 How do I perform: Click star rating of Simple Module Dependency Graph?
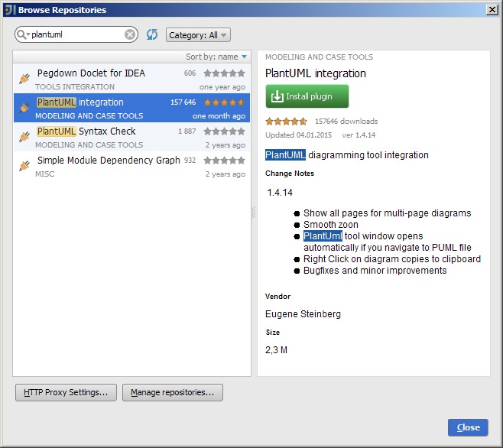pyautogui.click(x=225, y=160)
